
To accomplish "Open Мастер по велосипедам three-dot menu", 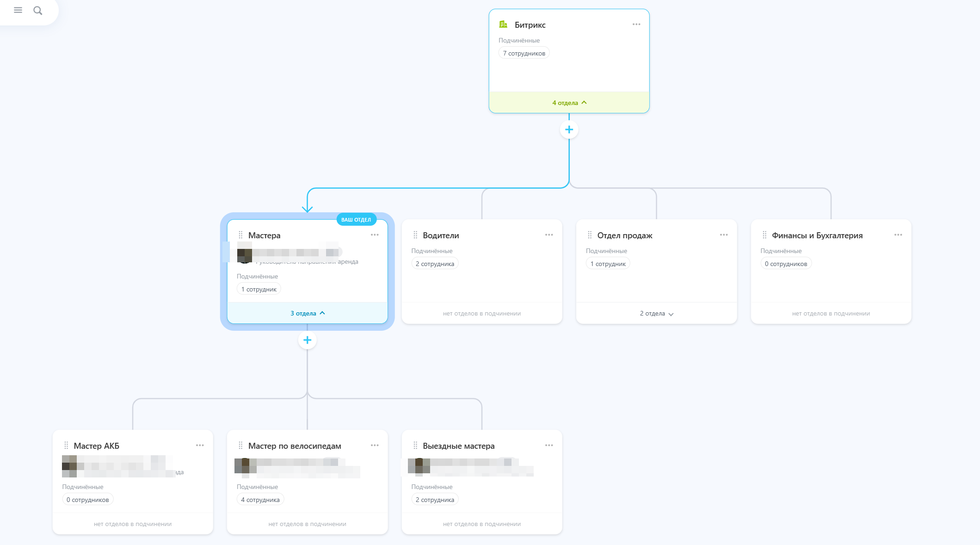I will click(375, 446).
